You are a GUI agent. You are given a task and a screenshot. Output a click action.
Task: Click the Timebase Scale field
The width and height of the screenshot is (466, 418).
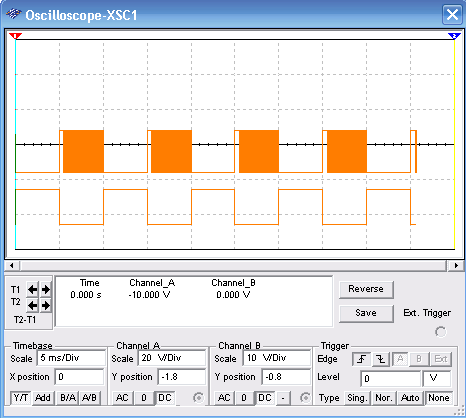(71, 358)
